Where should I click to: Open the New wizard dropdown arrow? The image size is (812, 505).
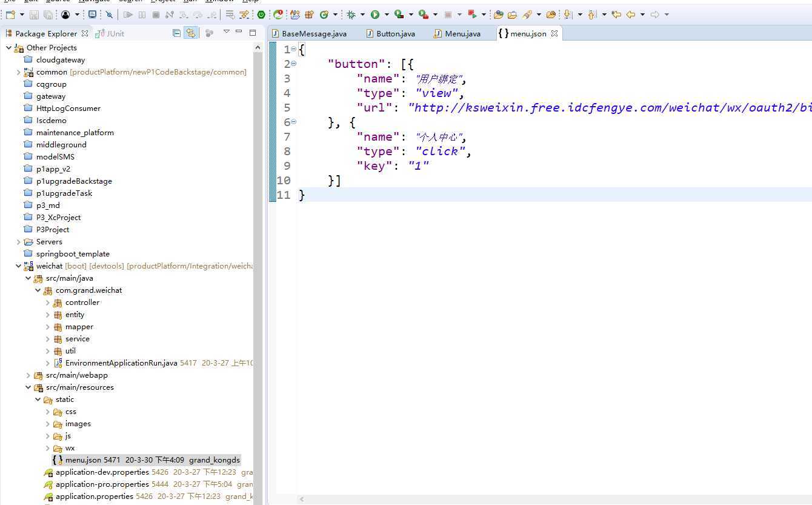[22, 15]
